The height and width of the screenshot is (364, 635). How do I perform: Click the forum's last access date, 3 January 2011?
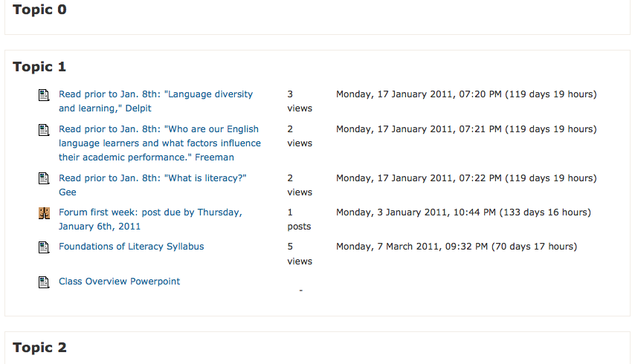tap(463, 212)
